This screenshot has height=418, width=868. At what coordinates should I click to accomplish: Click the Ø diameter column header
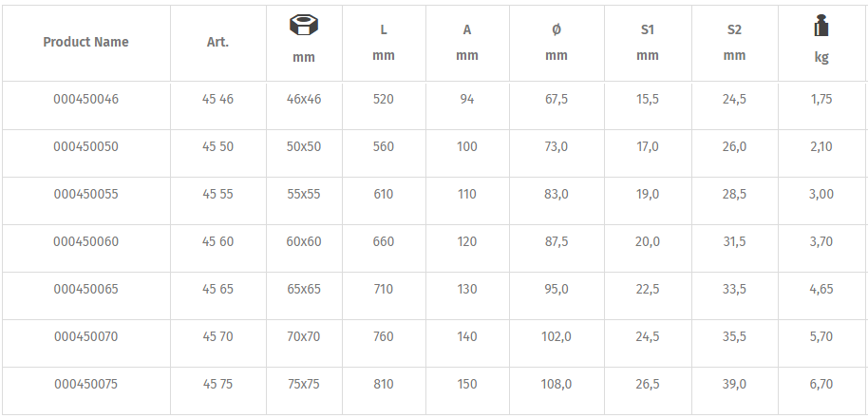point(557,42)
